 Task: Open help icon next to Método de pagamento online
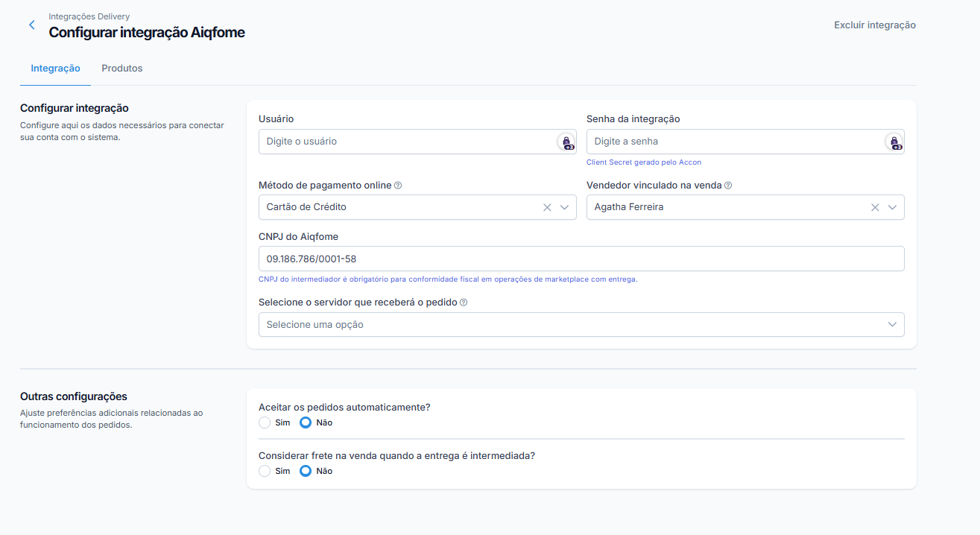pyautogui.click(x=398, y=186)
